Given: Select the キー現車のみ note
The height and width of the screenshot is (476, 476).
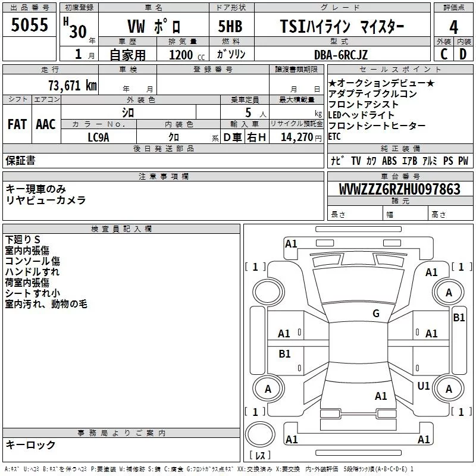Looking at the screenshot, I should click(36, 189).
